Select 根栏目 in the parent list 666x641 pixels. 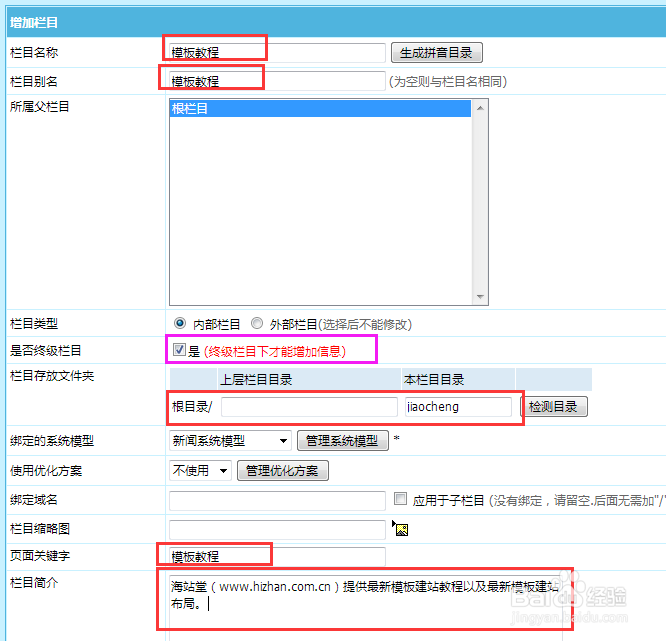click(320, 108)
